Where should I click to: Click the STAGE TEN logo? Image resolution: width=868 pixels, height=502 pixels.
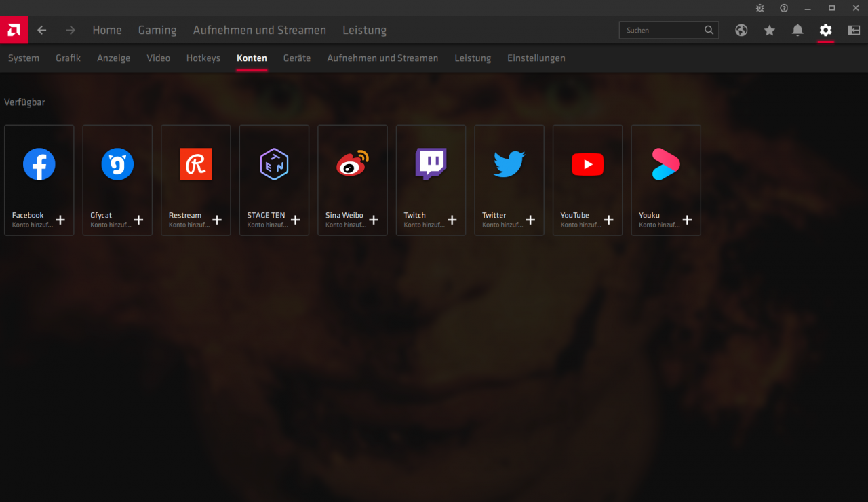click(x=274, y=164)
